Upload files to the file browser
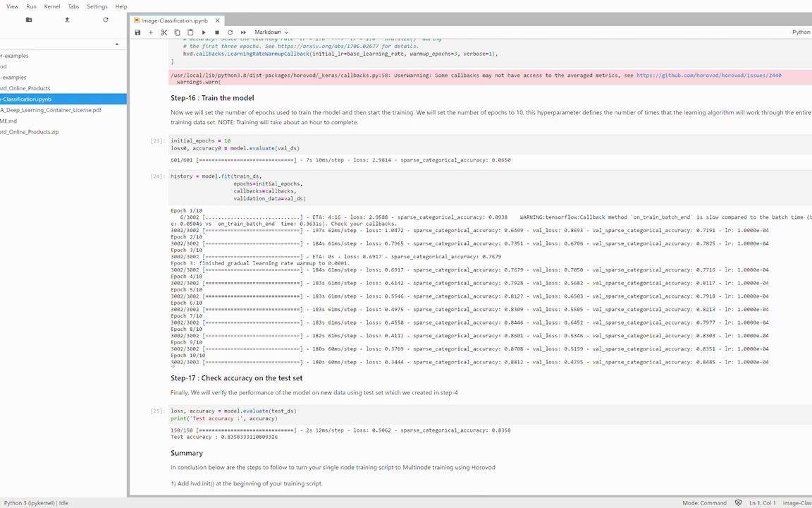Image resolution: width=812 pixels, height=508 pixels. [x=67, y=20]
